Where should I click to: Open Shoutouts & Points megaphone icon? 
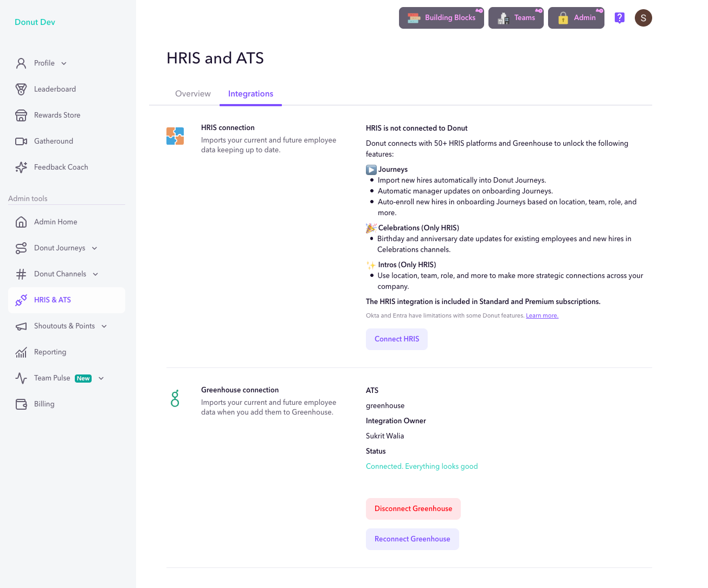[21, 326]
